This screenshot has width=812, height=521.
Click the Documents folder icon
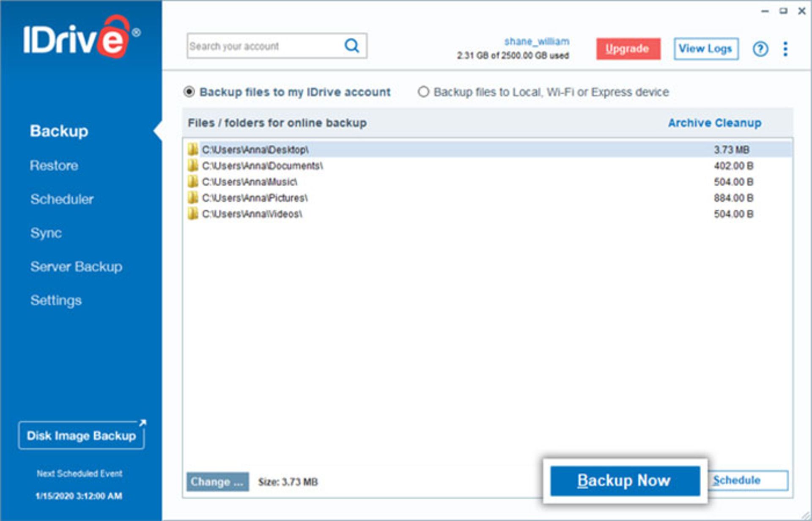tap(193, 165)
